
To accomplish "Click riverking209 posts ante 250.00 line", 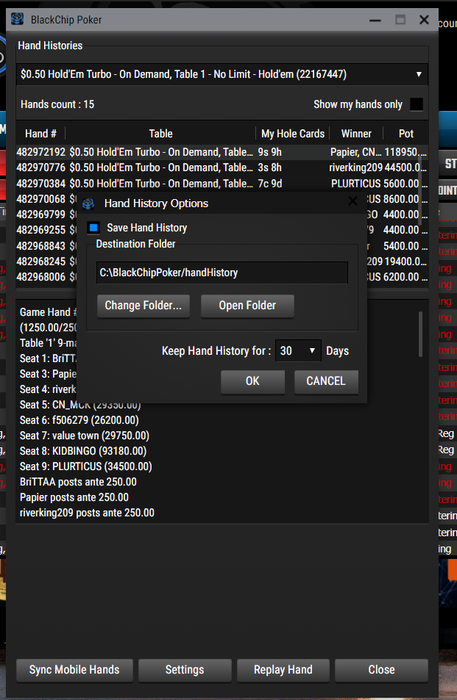I will [87, 513].
